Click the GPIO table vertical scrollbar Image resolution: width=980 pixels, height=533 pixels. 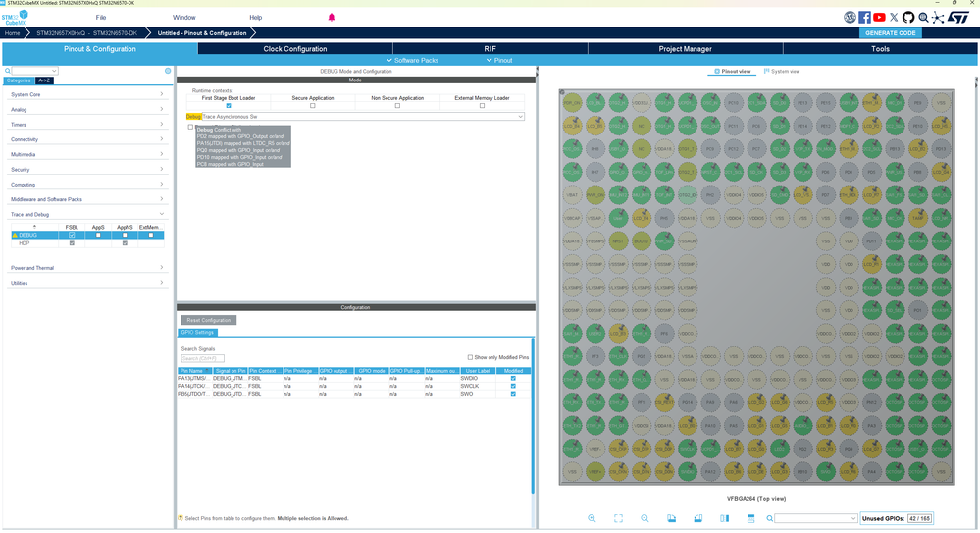533,416
